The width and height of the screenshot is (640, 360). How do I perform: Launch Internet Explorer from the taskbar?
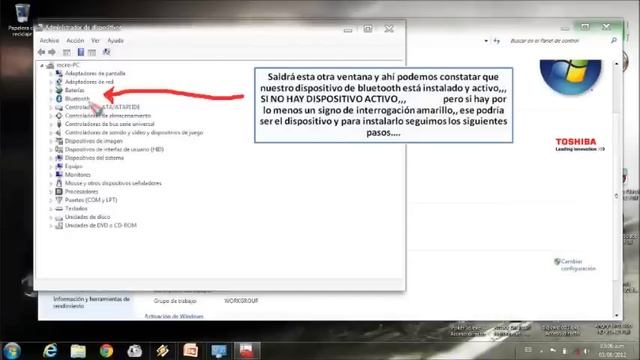point(50,351)
